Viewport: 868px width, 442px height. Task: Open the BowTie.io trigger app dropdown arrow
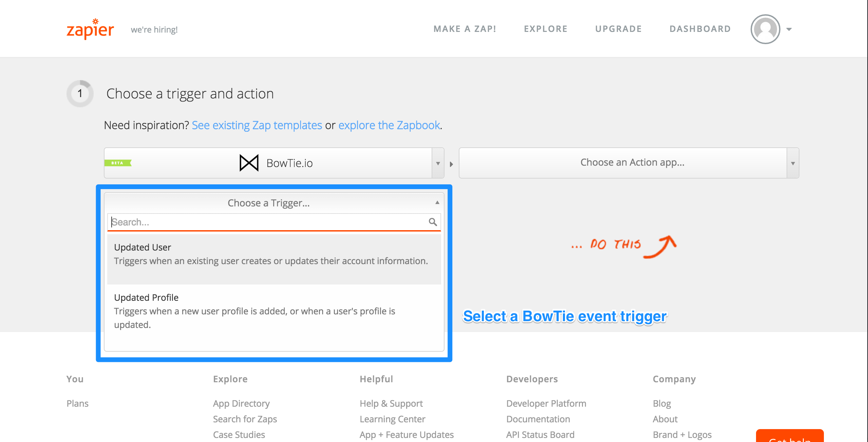(x=438, y=163)
